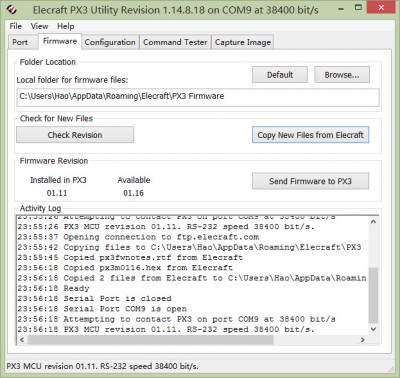Click the log horizontal scroll left arrow
The image size is (400, 378).
tap(22, 339)
